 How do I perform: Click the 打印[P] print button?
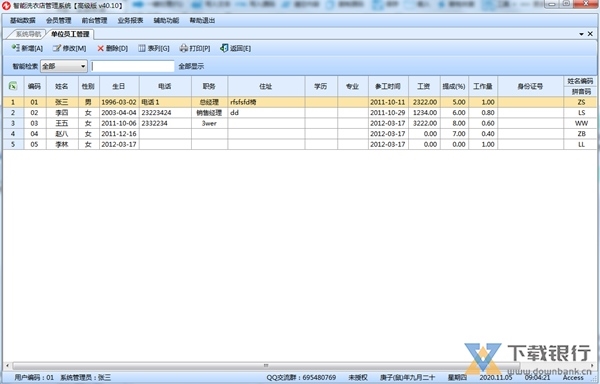195,48
